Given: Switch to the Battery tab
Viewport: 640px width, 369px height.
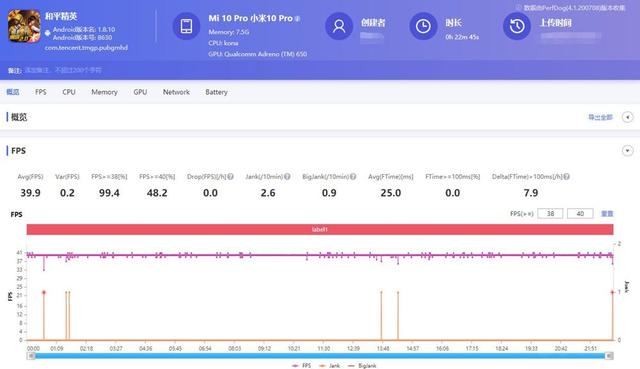Looking at the screenshot, I should coord(216,92).
